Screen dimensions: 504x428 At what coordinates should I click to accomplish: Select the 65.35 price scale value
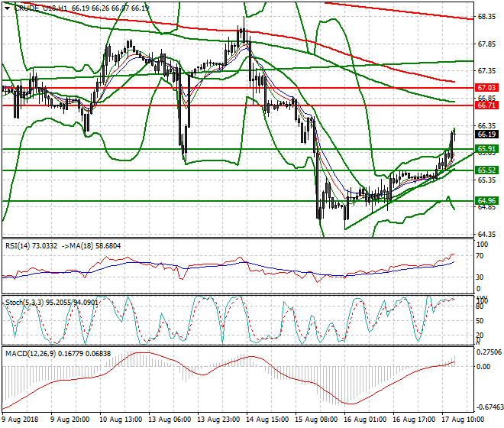(486, 180)
